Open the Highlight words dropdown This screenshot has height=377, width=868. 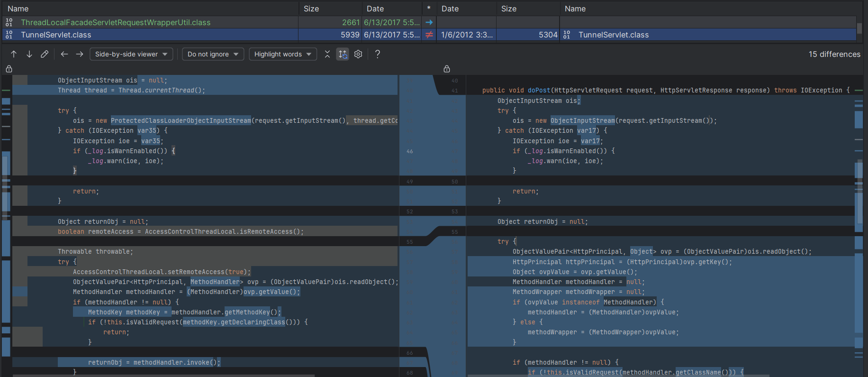(x=283, y=54)
